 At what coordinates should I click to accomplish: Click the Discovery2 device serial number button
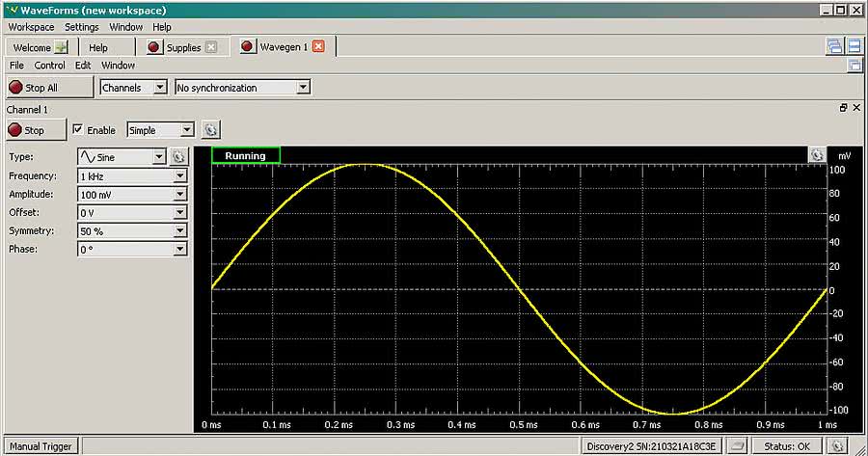tap(653, 446)
